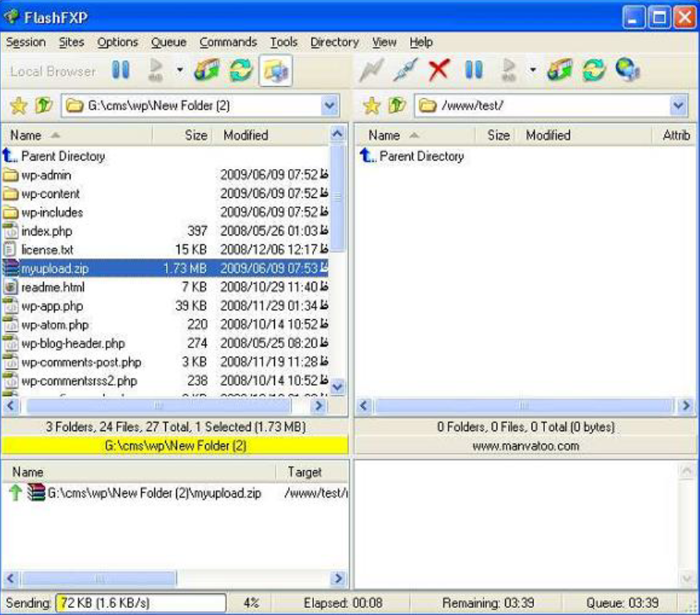Toggle the local/remote browser switch icon
Screen dimensions: 700x615
click(x=276, y=70)
